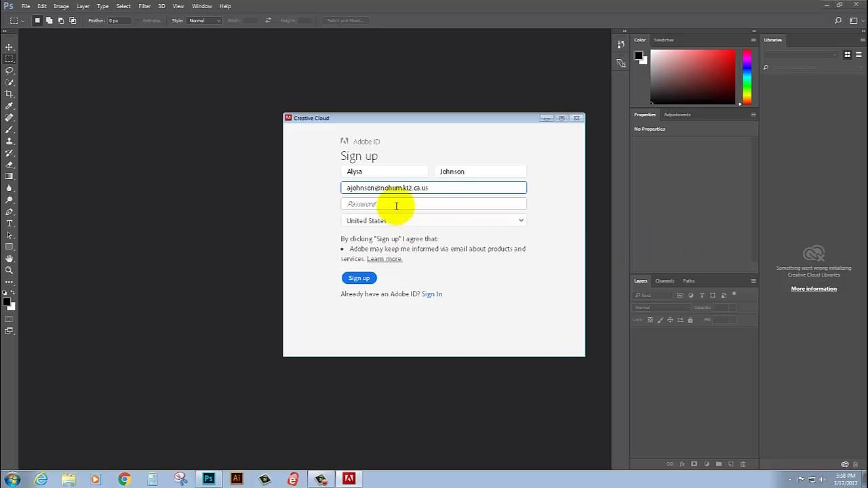Open the File menu

tap(26, 6)
